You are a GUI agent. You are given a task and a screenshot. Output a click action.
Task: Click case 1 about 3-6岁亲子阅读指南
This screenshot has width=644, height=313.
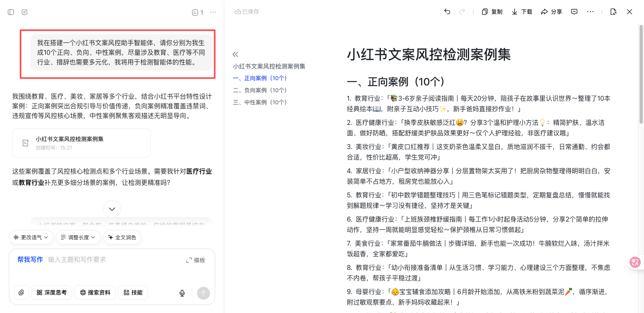(x=479, y=104)
